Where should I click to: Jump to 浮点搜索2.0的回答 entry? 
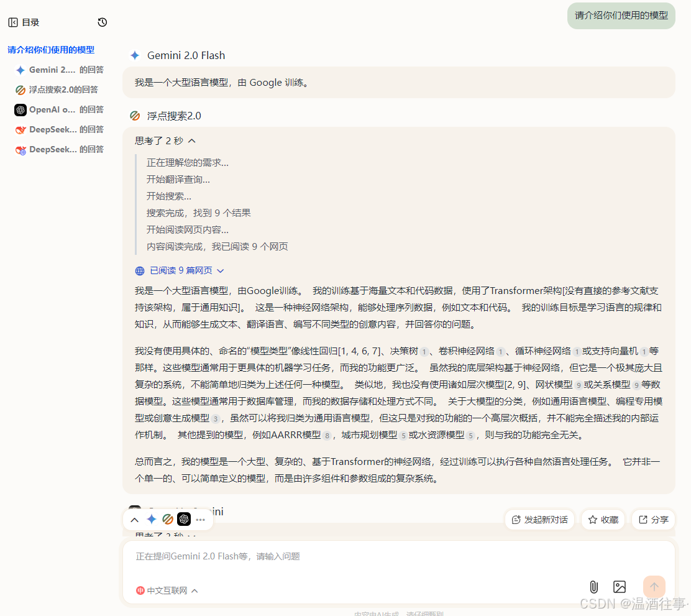57,90
